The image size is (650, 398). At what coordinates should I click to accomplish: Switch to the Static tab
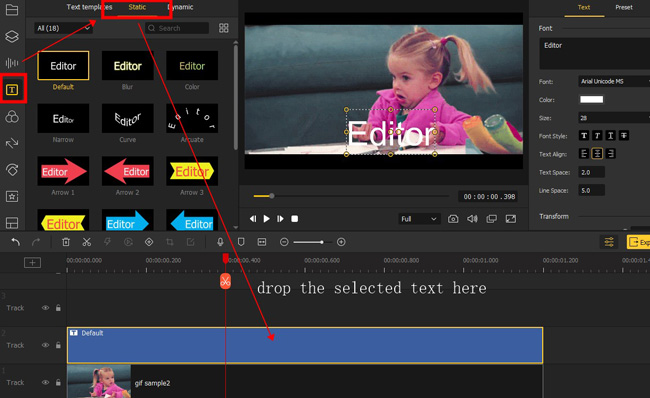(137, 7)
